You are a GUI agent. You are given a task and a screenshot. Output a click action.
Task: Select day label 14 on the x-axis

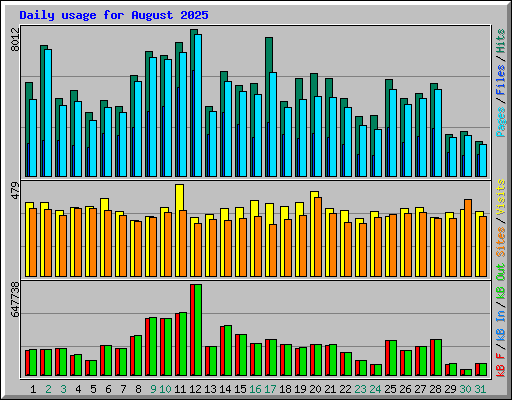(x=225, y=389)
